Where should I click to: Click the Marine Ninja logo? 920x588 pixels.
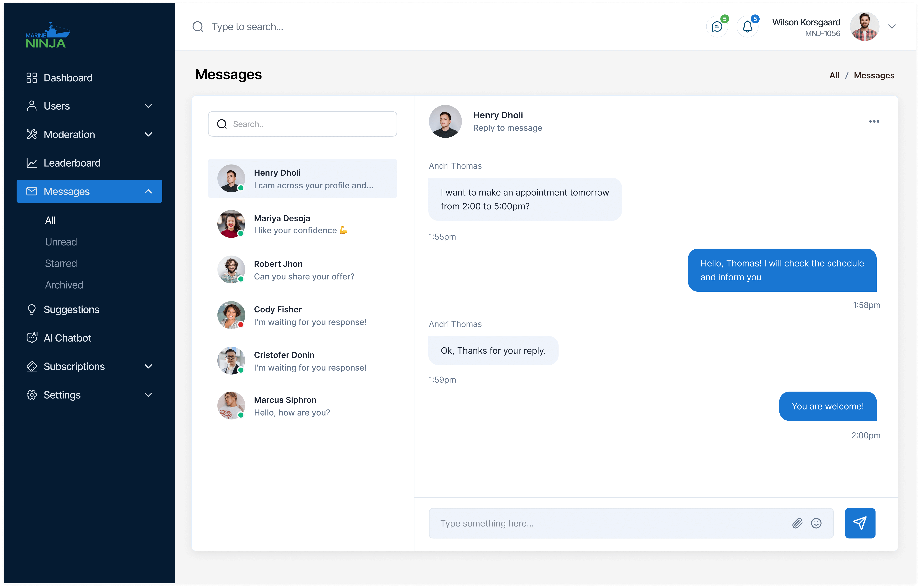coord(47,36)
